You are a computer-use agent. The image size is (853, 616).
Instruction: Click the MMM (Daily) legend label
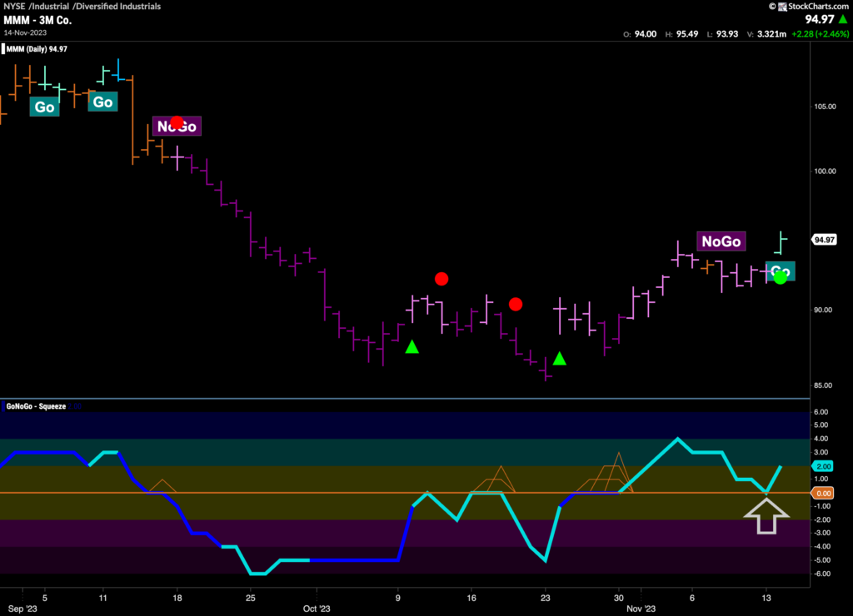(37, 49)
